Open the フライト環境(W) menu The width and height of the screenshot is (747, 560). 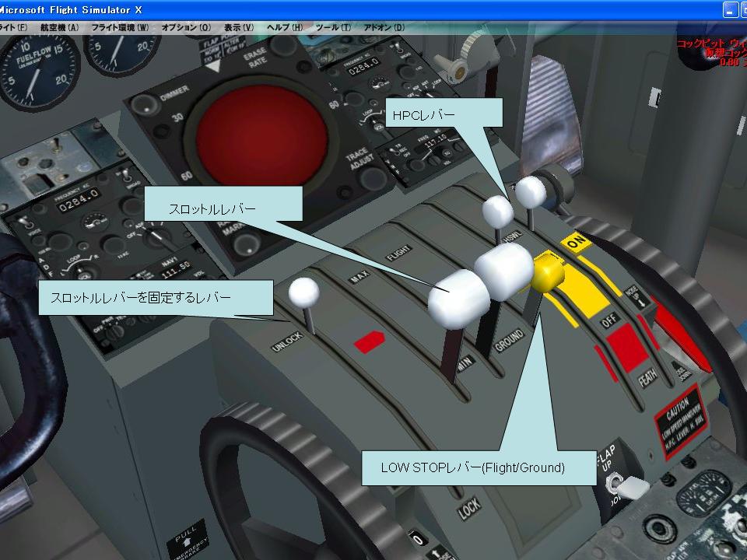coord(120,28)
